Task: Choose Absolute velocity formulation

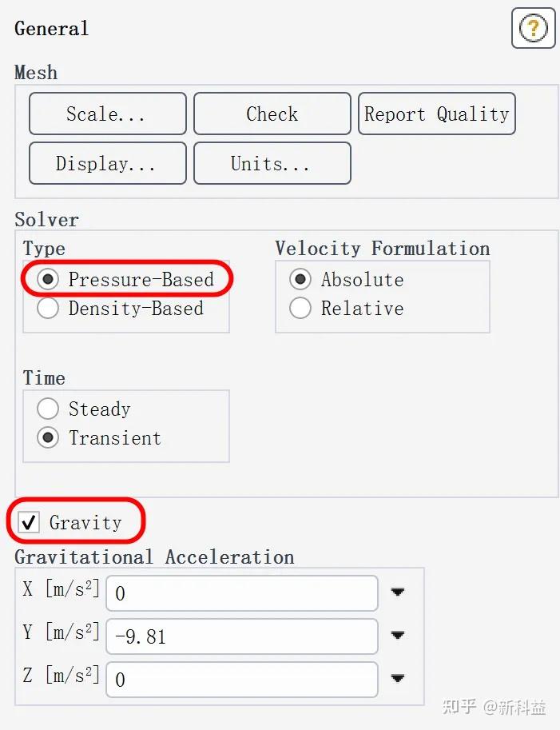Action: (x=301, y=280)
